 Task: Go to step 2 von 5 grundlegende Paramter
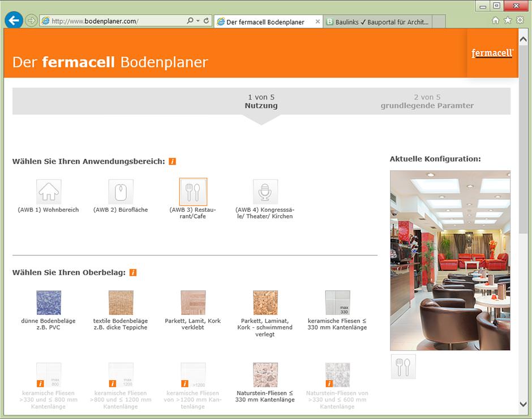[x=427, y=101]
